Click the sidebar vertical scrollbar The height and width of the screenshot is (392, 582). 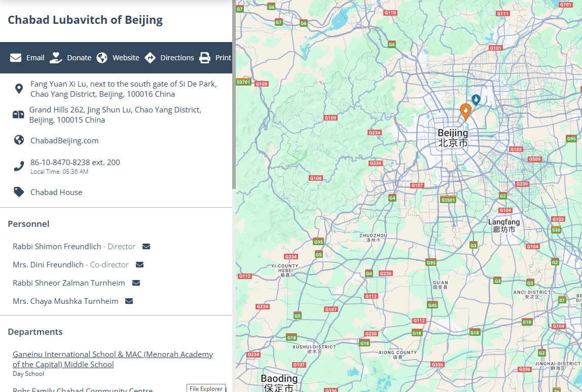click(234, 95)
